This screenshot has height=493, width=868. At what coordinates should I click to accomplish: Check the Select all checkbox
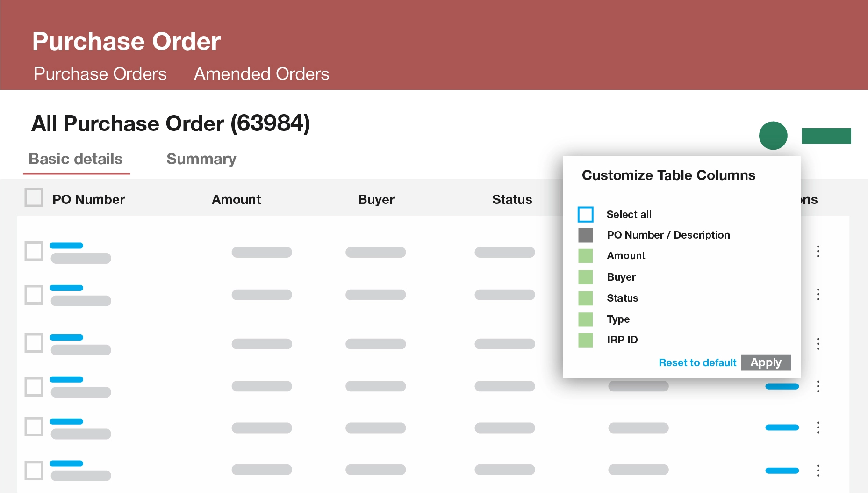585,214
